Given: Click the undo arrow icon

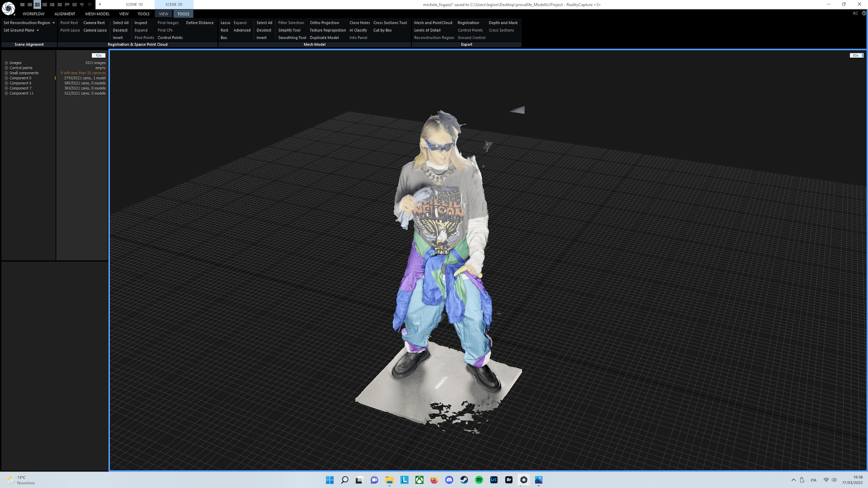Looking at the screenshot, I should tap(82, 5).
